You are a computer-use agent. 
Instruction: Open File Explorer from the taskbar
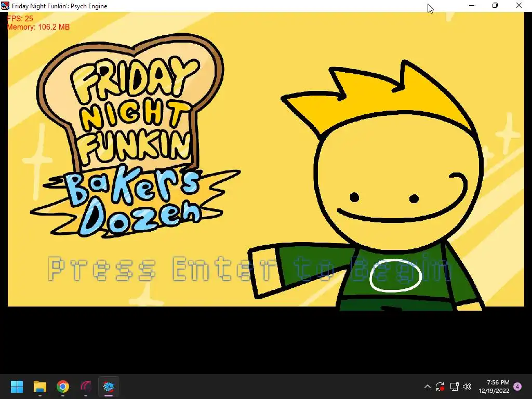pos(39,387)
